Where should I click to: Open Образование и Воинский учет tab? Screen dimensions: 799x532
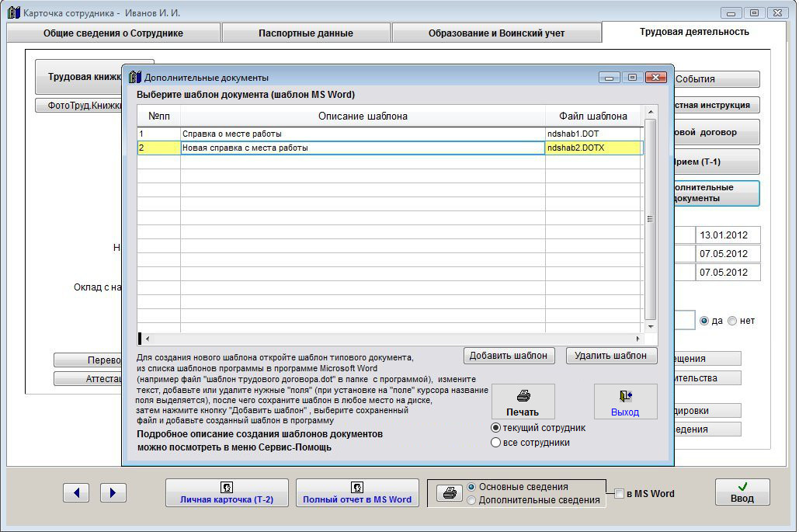point(496,33)
